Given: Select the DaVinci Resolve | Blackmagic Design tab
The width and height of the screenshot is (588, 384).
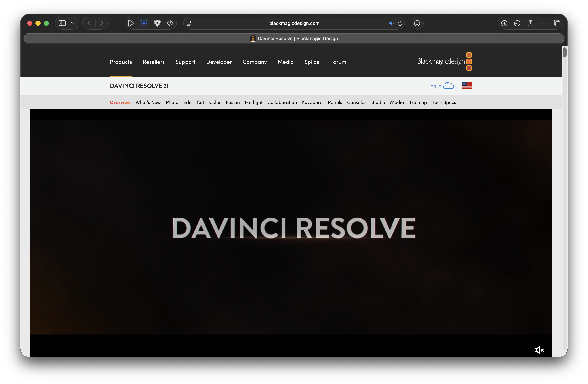Looking at the screenshot, I should pos(294,39).
